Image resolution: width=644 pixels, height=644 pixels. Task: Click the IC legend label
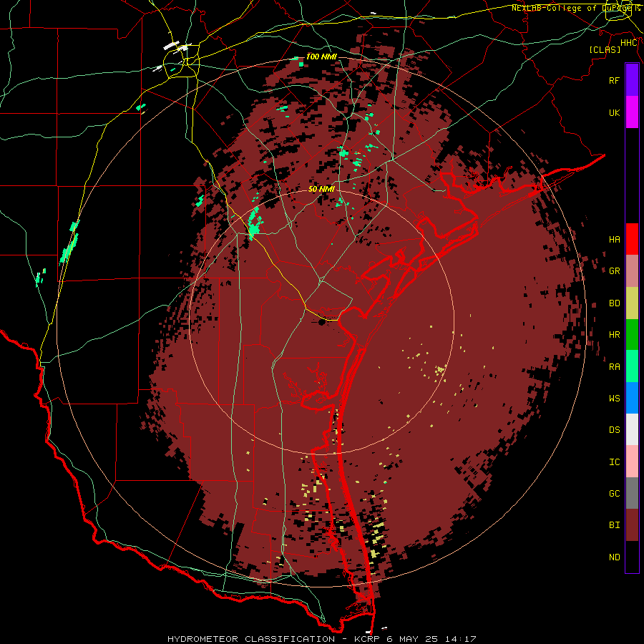(614, 462)
